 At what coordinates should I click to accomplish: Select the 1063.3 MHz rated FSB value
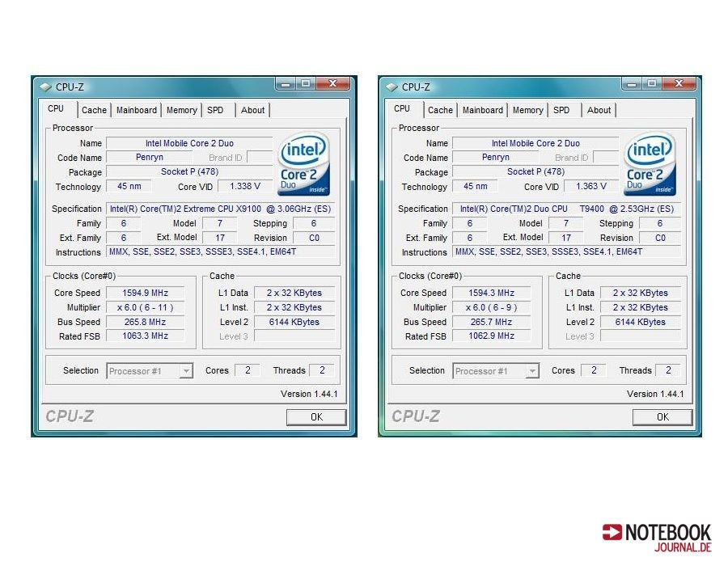pyautogui.click(x=146, y=336)
